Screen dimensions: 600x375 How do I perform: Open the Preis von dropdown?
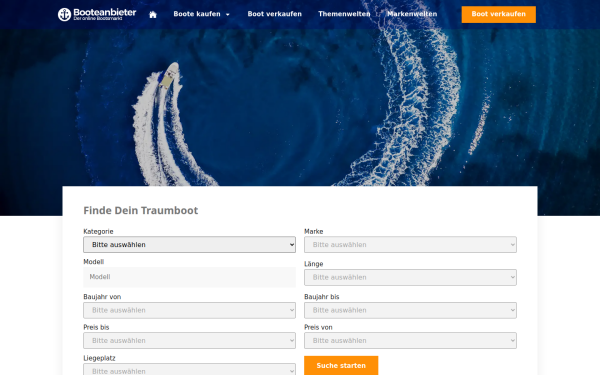pyautogui.click(x=410, y=341)
